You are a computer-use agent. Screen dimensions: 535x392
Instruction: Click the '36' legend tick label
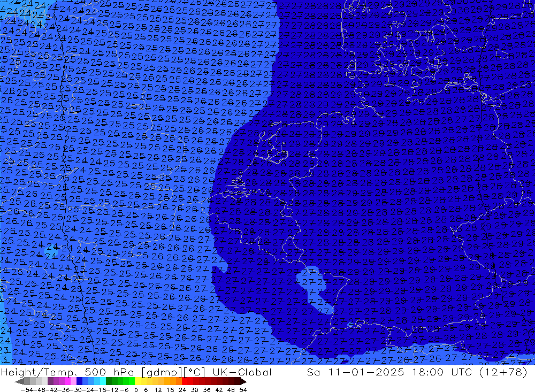(207, 390)
